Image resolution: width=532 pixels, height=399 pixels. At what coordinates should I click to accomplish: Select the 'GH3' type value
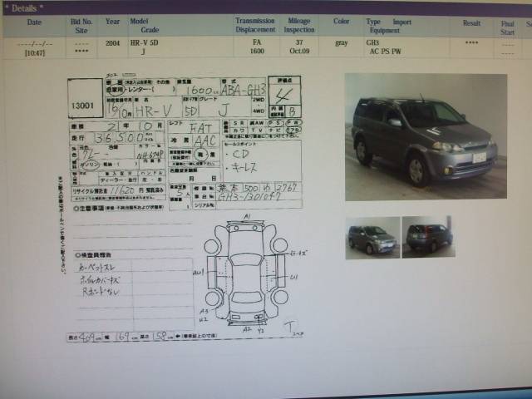click(372, 42)
